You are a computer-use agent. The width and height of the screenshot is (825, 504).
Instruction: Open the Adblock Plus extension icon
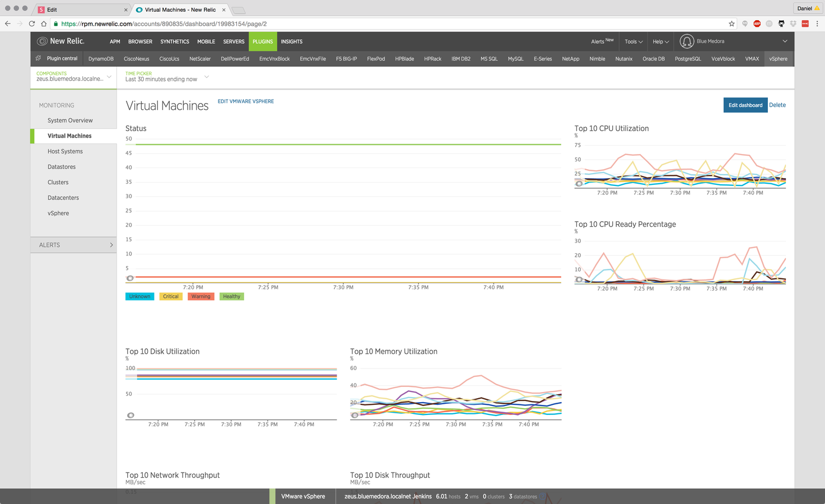(757, 24)
